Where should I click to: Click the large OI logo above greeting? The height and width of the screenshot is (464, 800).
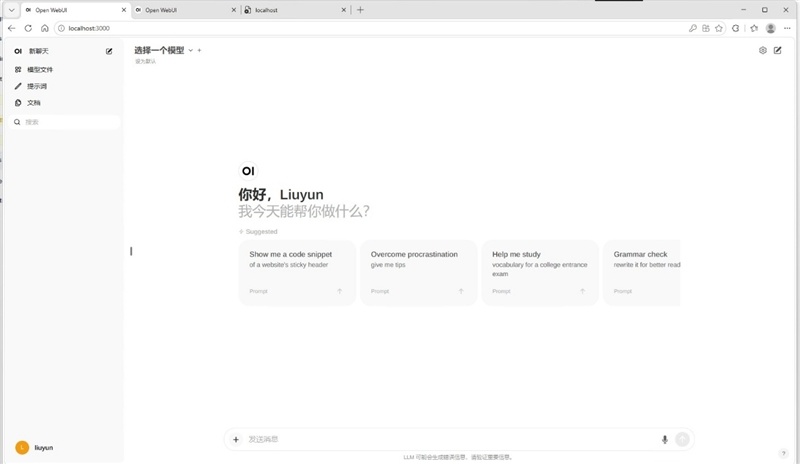(248, 171)
